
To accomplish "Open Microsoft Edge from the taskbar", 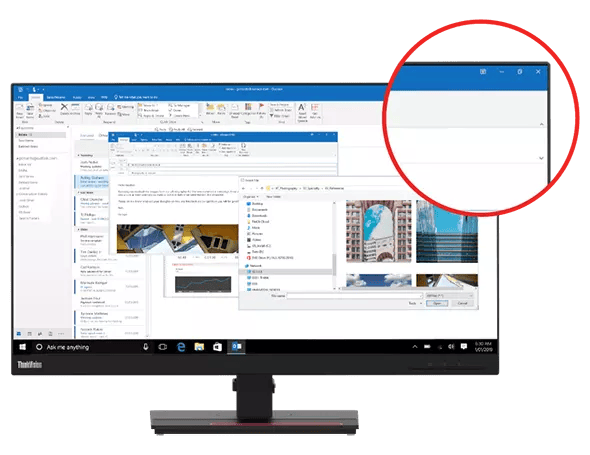I will (x=181, y=347).
